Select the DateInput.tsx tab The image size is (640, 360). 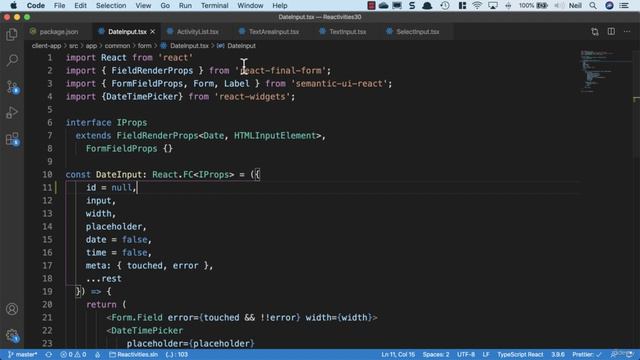point(127,31)
